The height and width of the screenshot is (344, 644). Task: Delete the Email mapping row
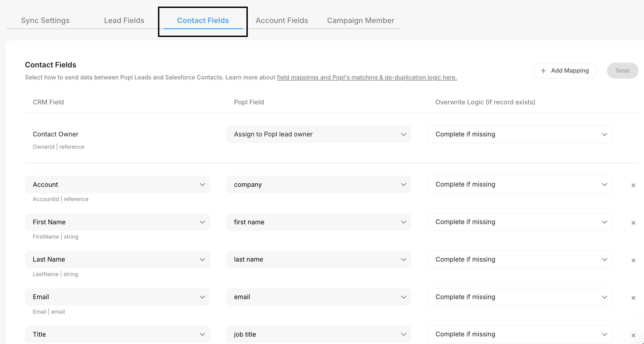click(633, 298)
